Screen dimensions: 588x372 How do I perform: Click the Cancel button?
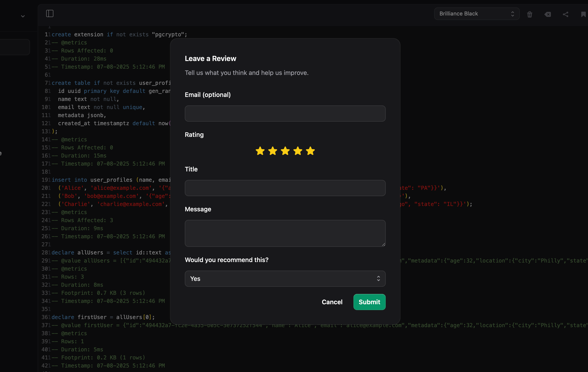coord(332,302)
